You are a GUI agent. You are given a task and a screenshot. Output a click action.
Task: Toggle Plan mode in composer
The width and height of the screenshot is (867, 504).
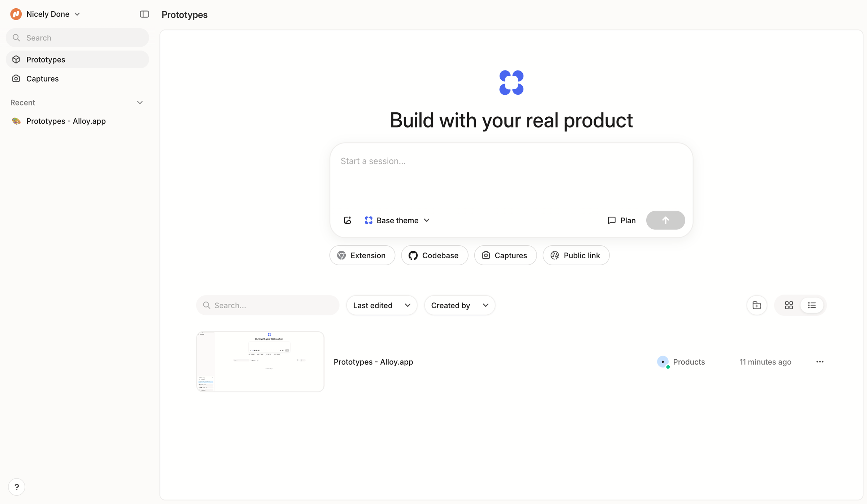tap(622, 220)
